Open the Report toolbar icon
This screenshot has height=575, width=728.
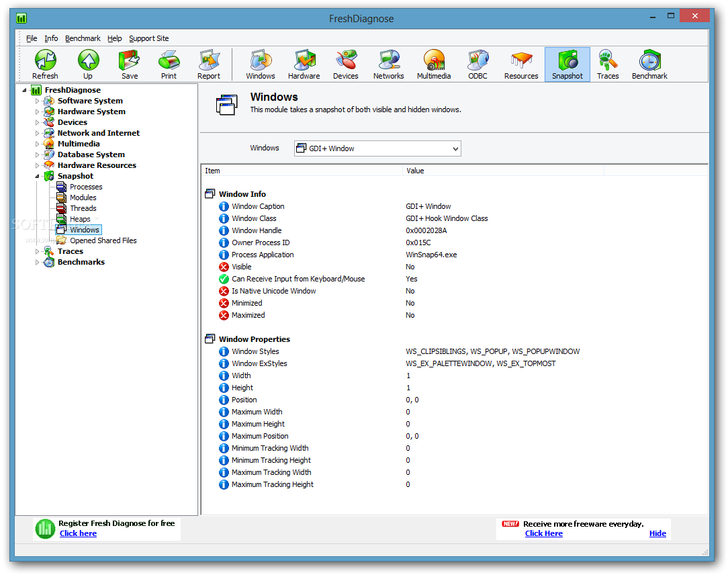pyautogui.click(x=209, y=64)
